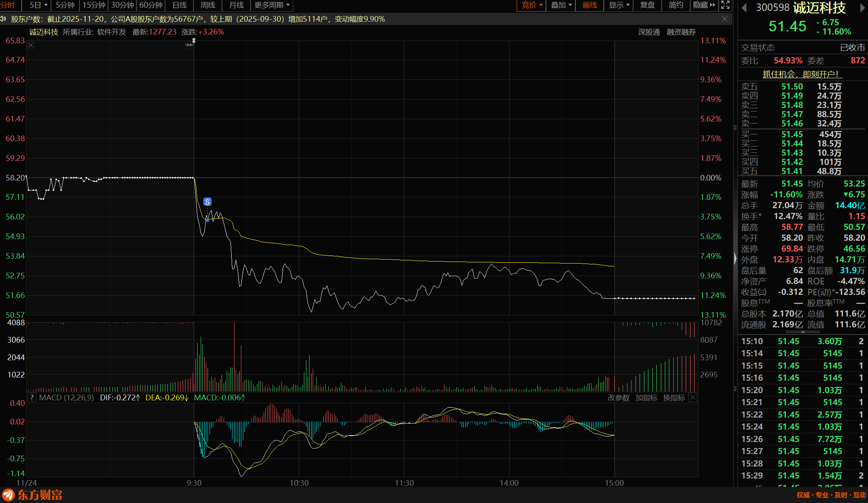Click chart top-left X close icon
Image resolution: width=868 pixels, height=503 pixels.
pyautogui.click(x=31, y=45)
